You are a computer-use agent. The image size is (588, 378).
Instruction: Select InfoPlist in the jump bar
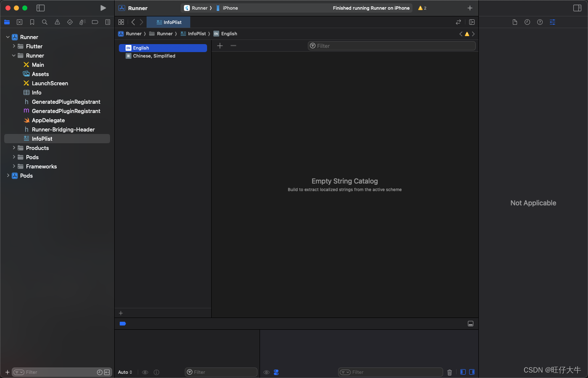point(193,34)
